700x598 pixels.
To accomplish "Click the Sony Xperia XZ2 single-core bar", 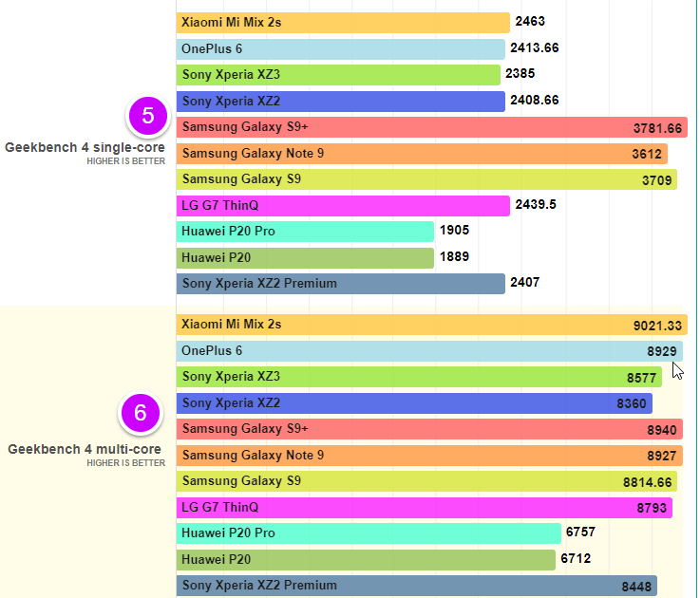I will [341, 102].
